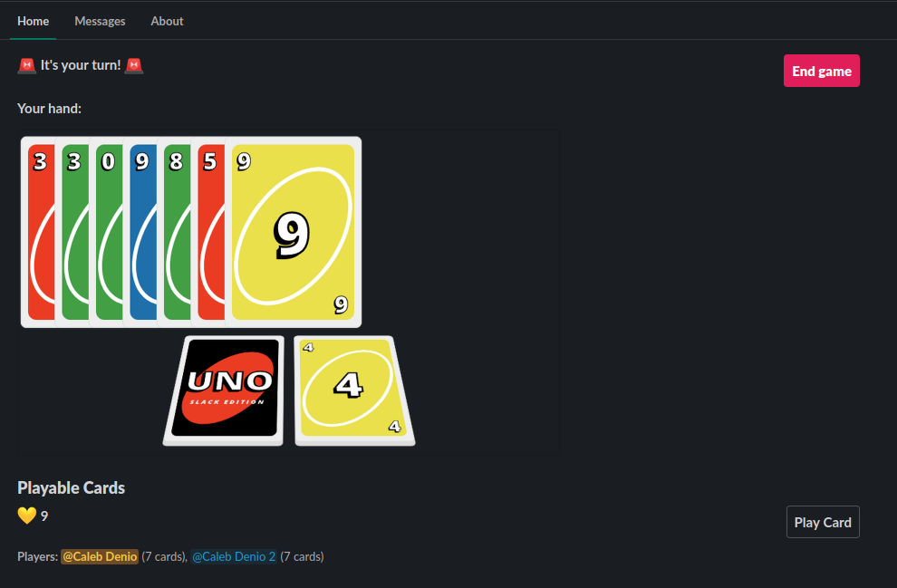Select the yellow 9 card in hand
This screenshot has height=588, width=897.
tap(293, 232)
